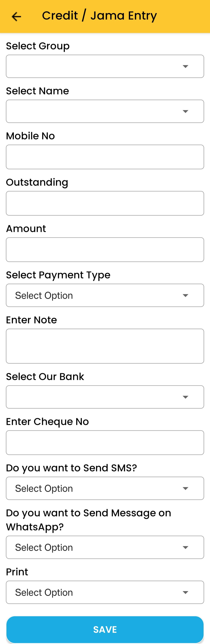Tap the Payment Type dropdown arrow
Image resolution: width=210 pixels, height=644 pixels.
[x=185, y=295]
